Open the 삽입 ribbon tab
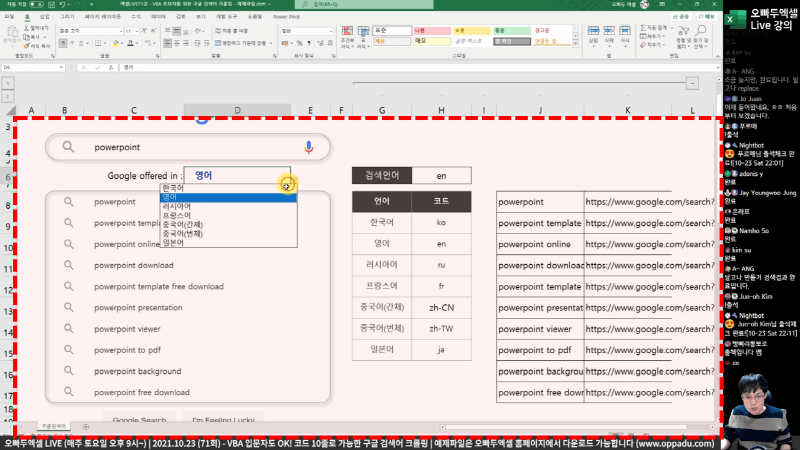800x450 pixels. pos(44,17)
